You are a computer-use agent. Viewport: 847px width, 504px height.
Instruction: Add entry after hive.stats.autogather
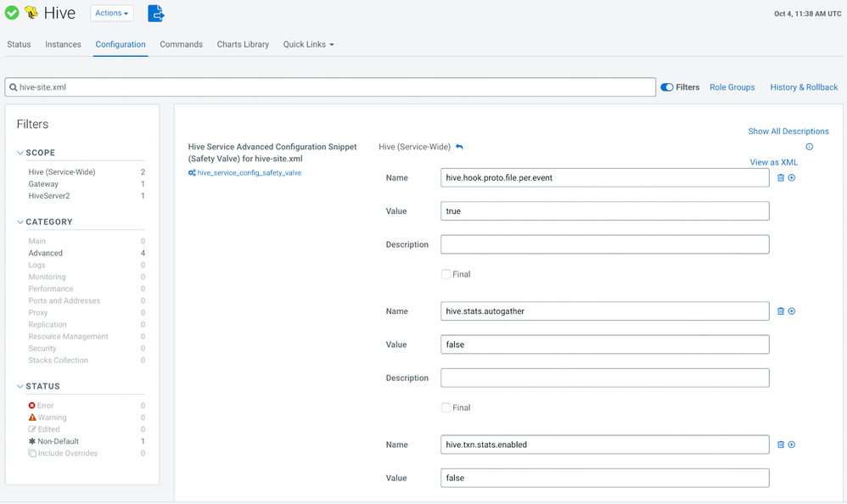791,311
